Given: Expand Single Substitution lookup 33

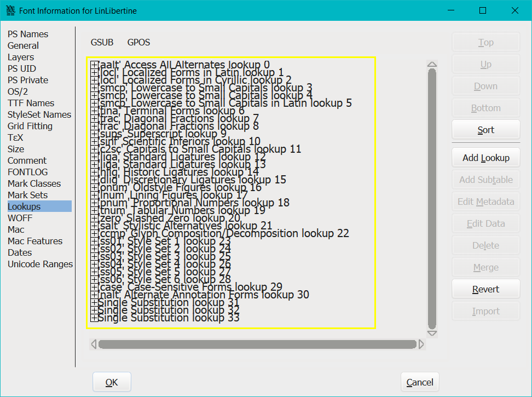Looking at the screenshot, I should [x=94, y=318].
